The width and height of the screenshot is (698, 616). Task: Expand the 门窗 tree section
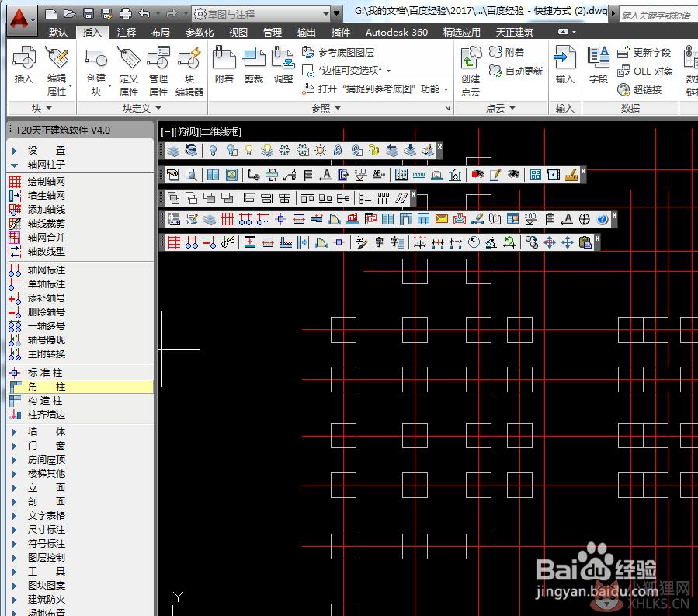click(14, 445)
